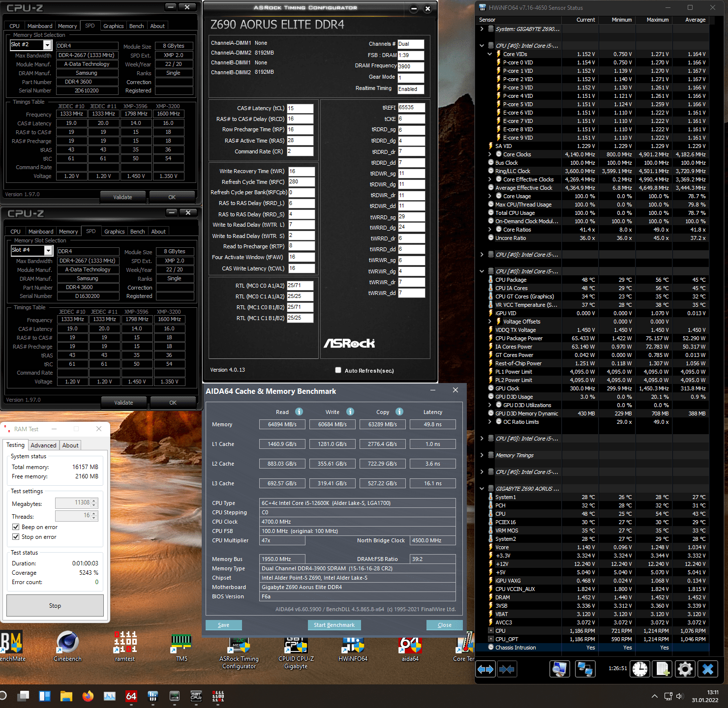The width and height of the screenshot is (728, 708).
Task: Switch to Mainboard tab in upper CPU-Z
Action: pyautogui.click(x=40, y=26)
